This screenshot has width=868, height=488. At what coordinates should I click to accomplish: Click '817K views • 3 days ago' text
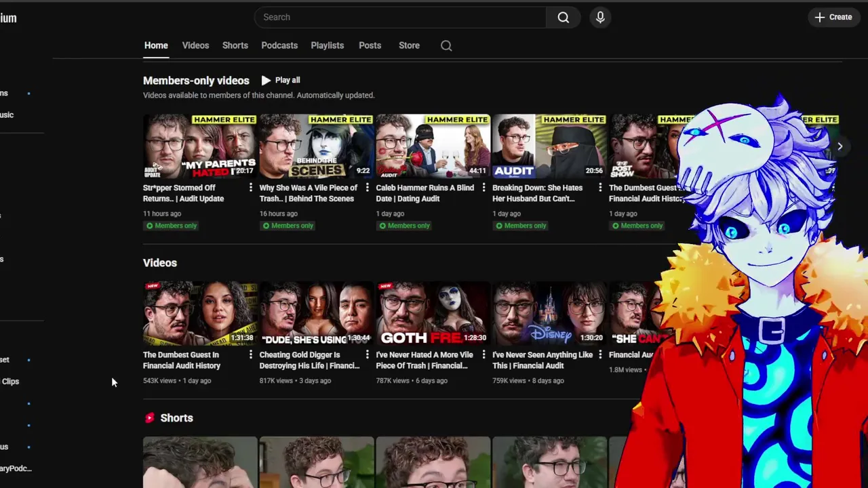click(295, 381)
